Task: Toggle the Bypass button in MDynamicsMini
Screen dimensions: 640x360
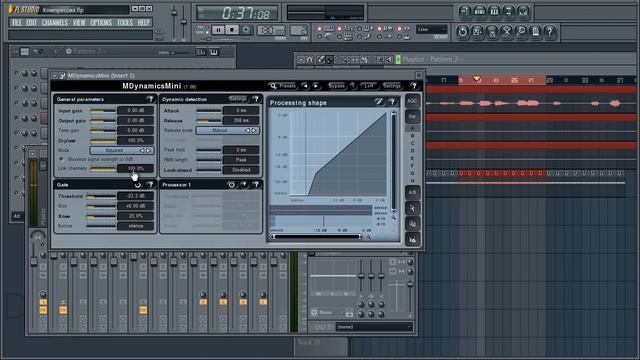Action: [336, 86]
